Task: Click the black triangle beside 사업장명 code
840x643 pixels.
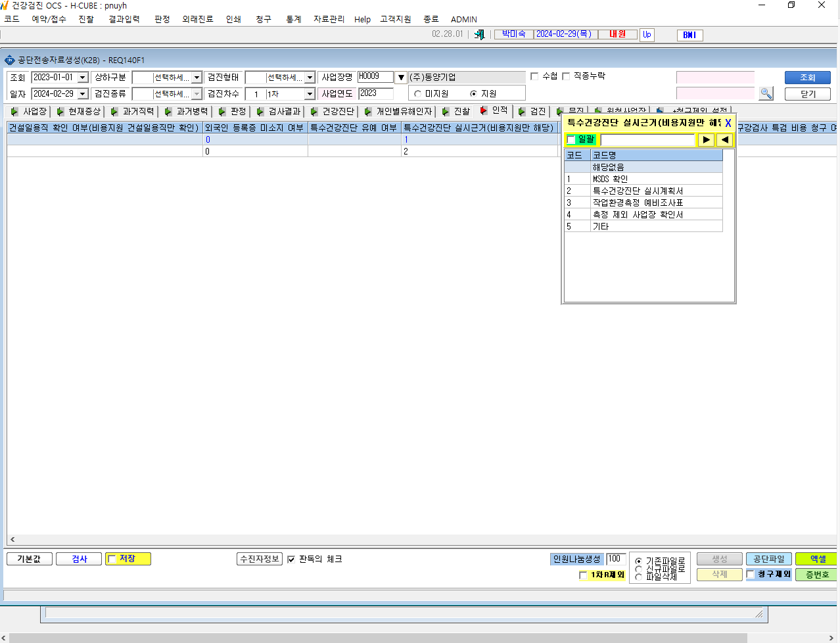Action: pos(401,78)
